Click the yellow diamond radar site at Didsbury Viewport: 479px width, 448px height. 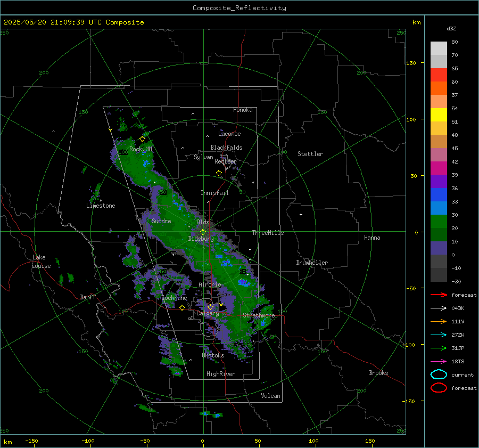pos(203,232)
